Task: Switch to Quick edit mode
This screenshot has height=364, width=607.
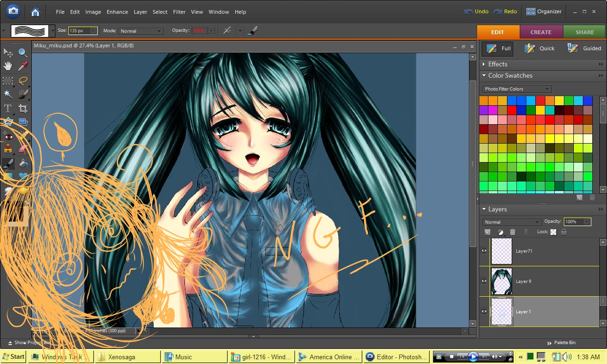Action: pyautogui.click(x=540, y=48)
